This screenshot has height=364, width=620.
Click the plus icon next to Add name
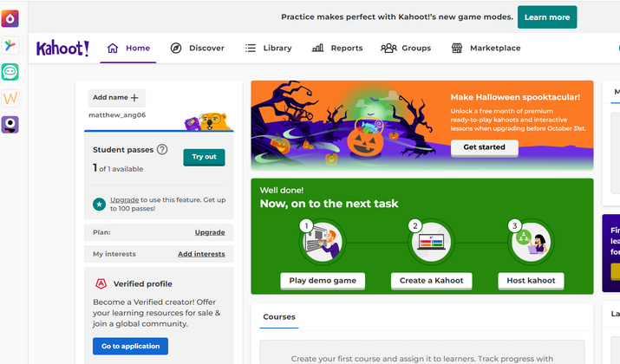(x=134, y=98)
